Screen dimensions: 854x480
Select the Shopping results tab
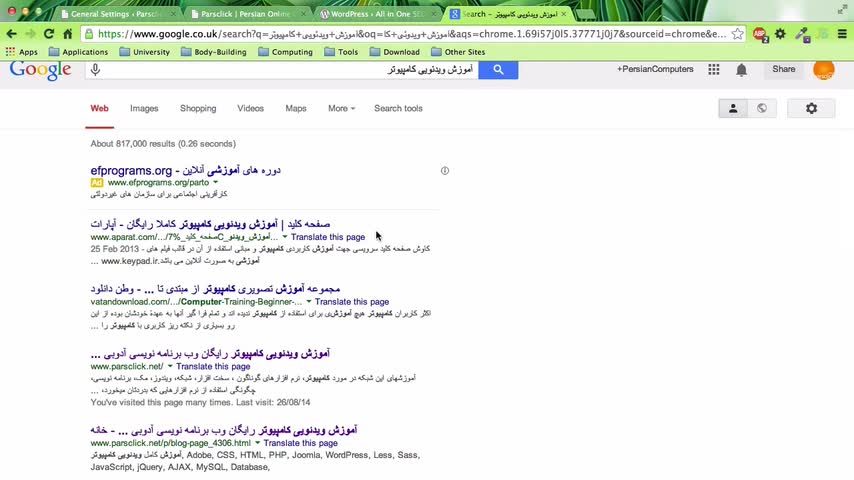click(198, 108)
